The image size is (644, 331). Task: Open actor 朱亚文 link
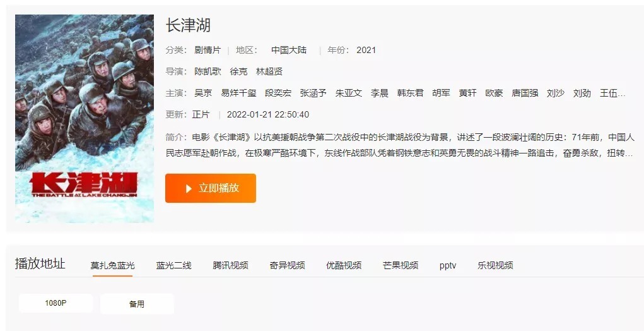pos(349,93)
